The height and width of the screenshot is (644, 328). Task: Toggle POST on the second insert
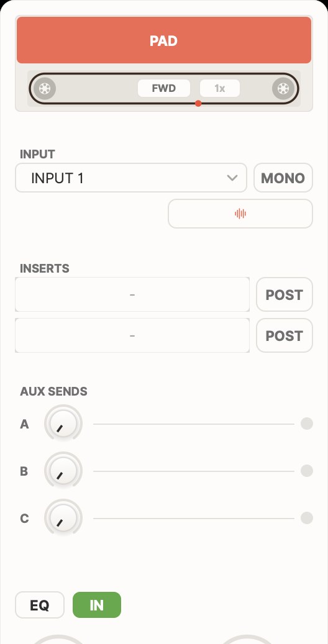click(x=285, y=335)
